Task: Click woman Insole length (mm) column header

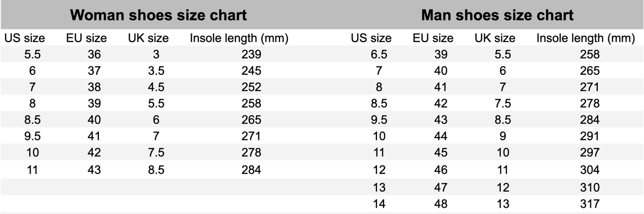Action: tap(239, 38)
